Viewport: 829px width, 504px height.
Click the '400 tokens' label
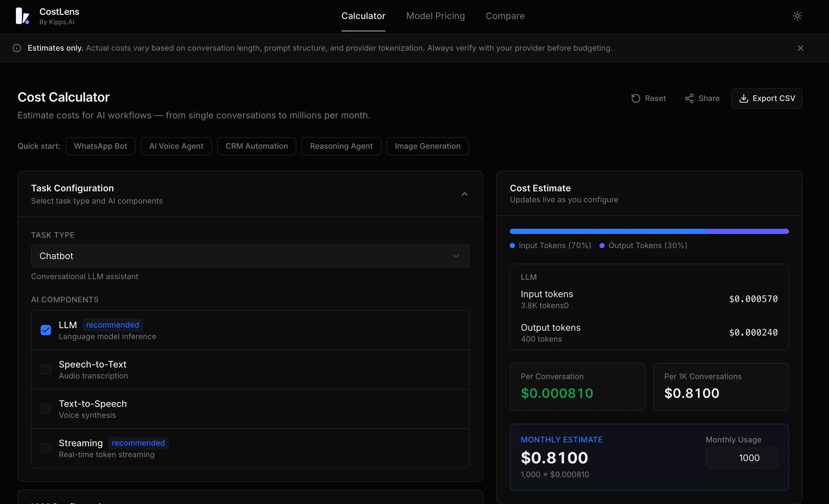[x=541, y=339]
